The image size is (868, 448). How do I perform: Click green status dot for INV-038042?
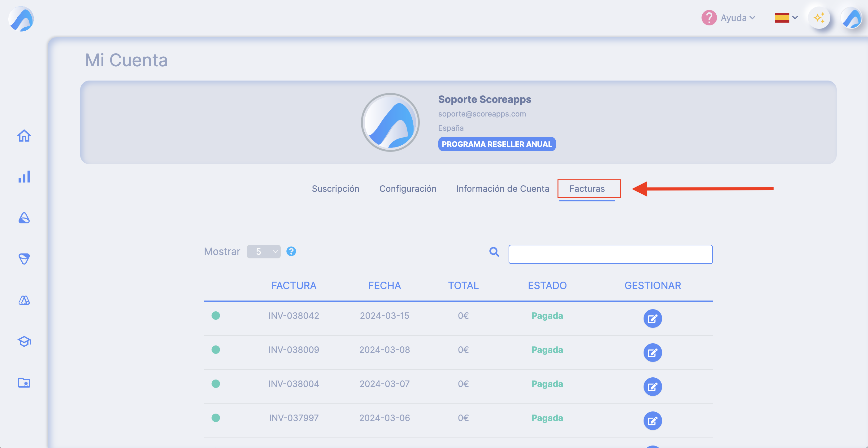click(216, 315)
